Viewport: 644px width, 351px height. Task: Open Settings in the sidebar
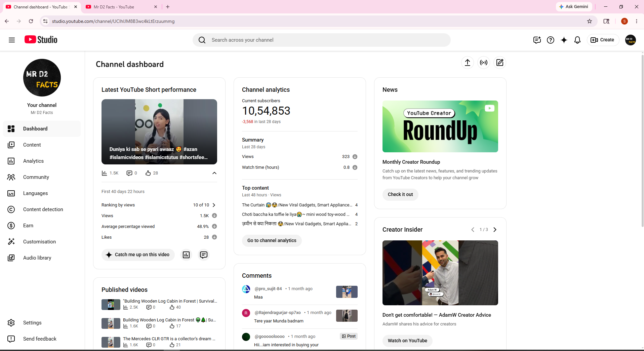pos(42,323)
